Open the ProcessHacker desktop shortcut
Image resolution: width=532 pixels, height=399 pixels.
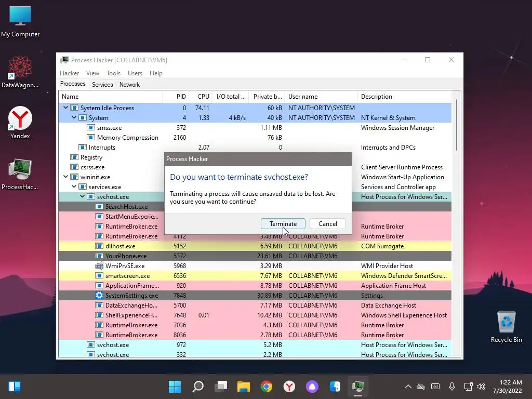(20, 174)
